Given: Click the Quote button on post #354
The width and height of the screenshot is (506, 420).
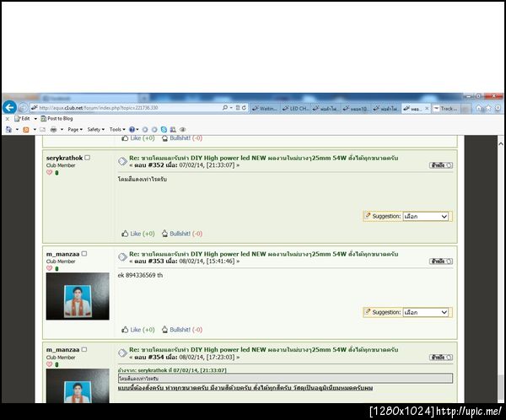Looking at the screenshot, I should [441, 358].
